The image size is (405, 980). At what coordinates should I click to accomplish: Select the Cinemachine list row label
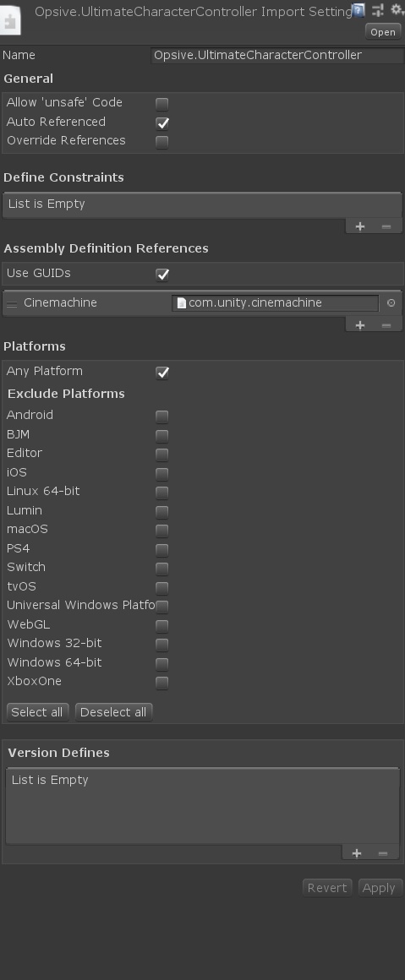(x=60, y=302)
